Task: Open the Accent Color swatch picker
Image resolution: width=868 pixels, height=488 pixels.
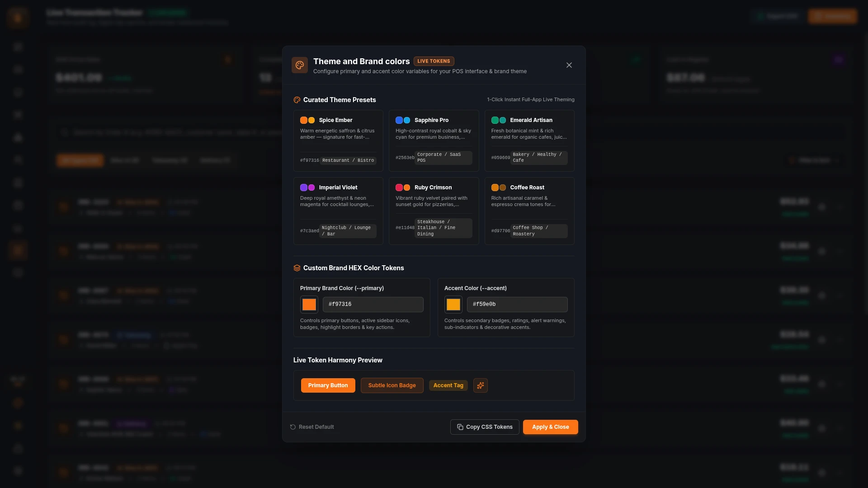Action: coord(453,305)
